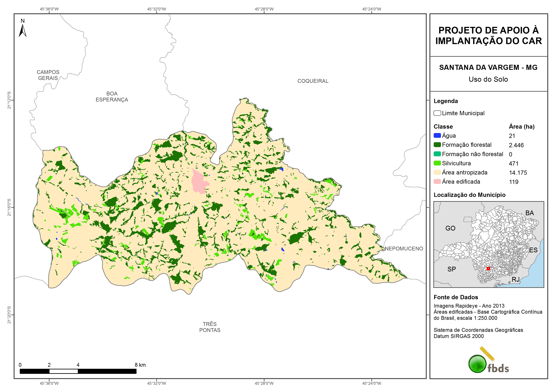This screenshot has height=392, width=555.
Task: Click the black and white scale bar
Action: point(78,371)
